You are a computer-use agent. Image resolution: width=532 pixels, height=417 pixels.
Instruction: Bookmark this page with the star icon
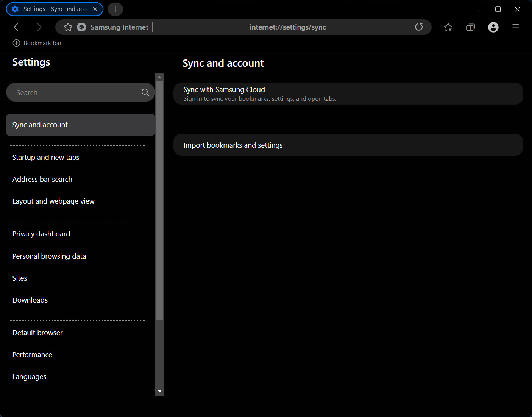pos(68,27)
